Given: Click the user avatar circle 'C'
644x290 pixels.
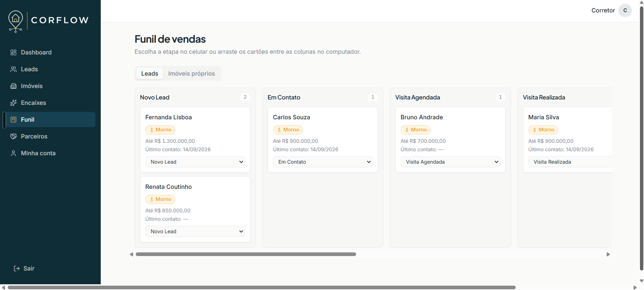Looking at the screenshot, I should [625, 10].
